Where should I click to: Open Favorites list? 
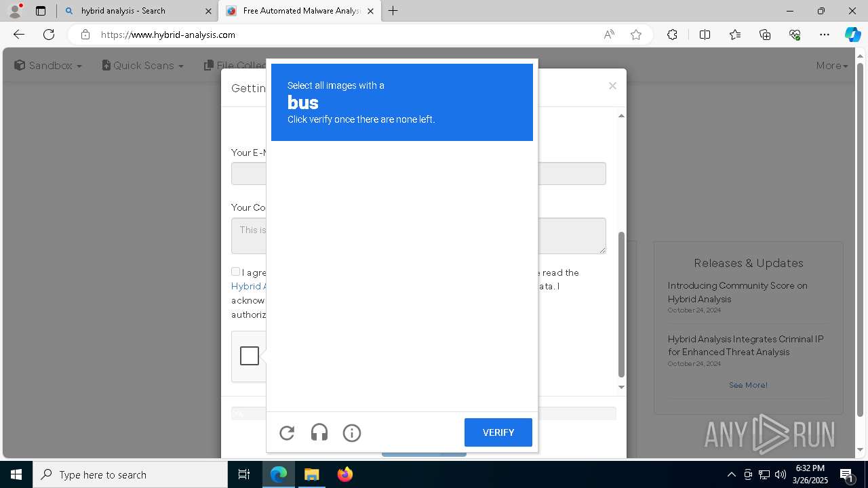pyautogui.click(x=735, y=35)
